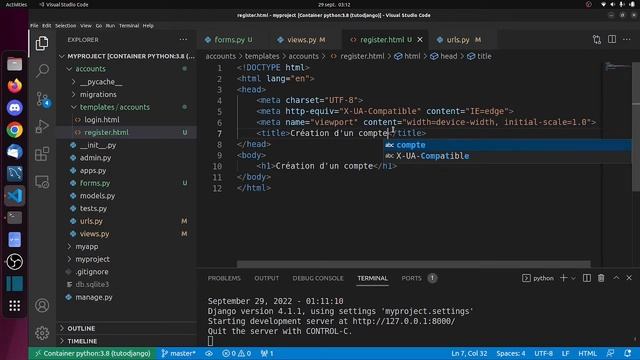Open the Terminal menu
Screen dimensions: 640x360
pyautogui.click(x=129, y=25)
